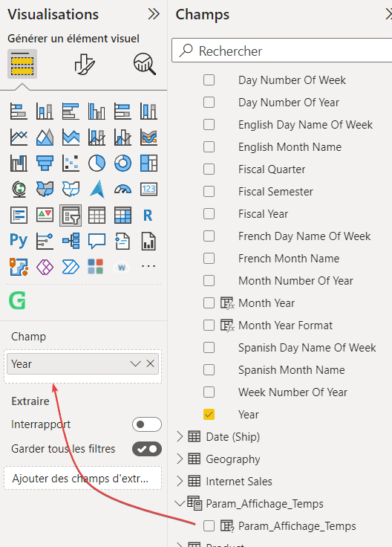Screen dimensions: 392x547
Task: Open more visuals ellipsis menu
Action: click(x=148, y=267)
